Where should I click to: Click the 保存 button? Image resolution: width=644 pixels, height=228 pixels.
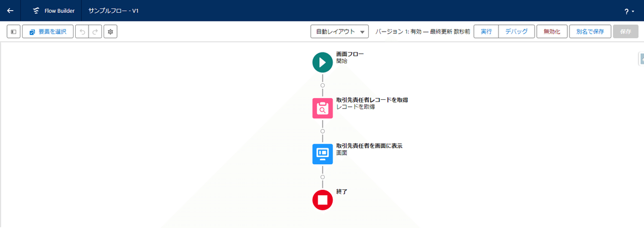(626, 32)
